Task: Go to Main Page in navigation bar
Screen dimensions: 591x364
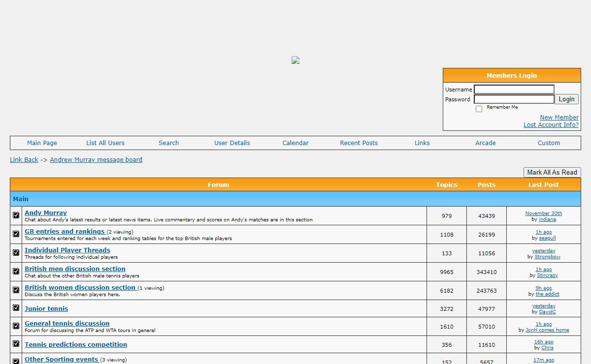Action: [x=42, y=143]
